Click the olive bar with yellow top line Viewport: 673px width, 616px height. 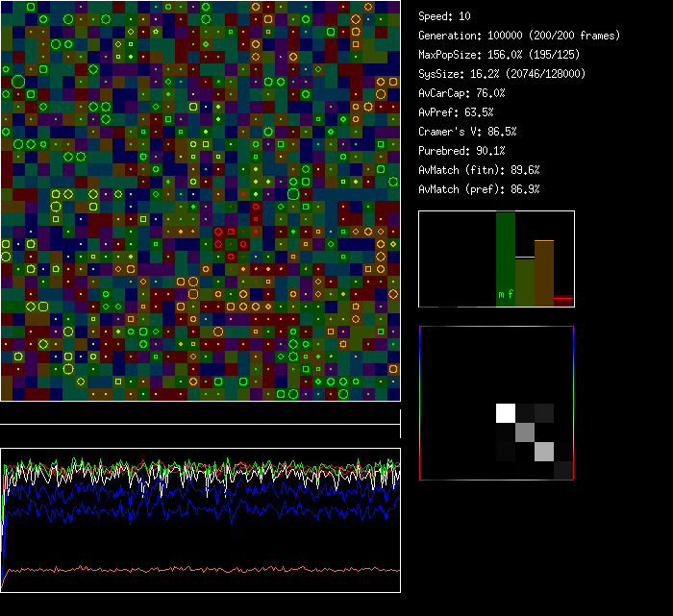[525, 282]
